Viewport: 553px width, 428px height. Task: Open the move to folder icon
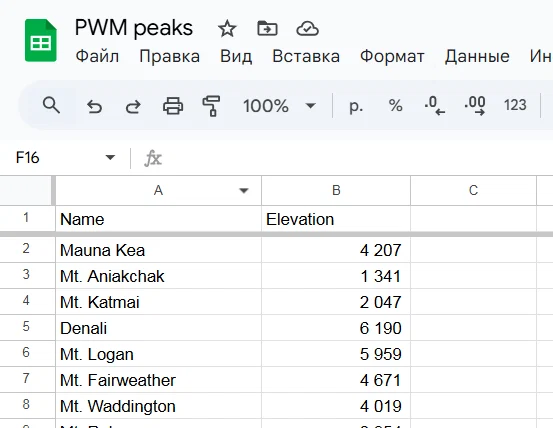[267, 29]
